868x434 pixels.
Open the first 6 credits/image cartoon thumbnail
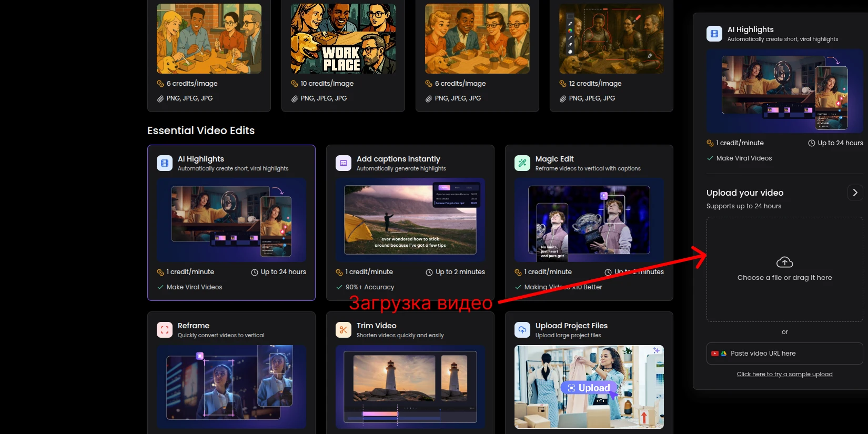(209, 38)
